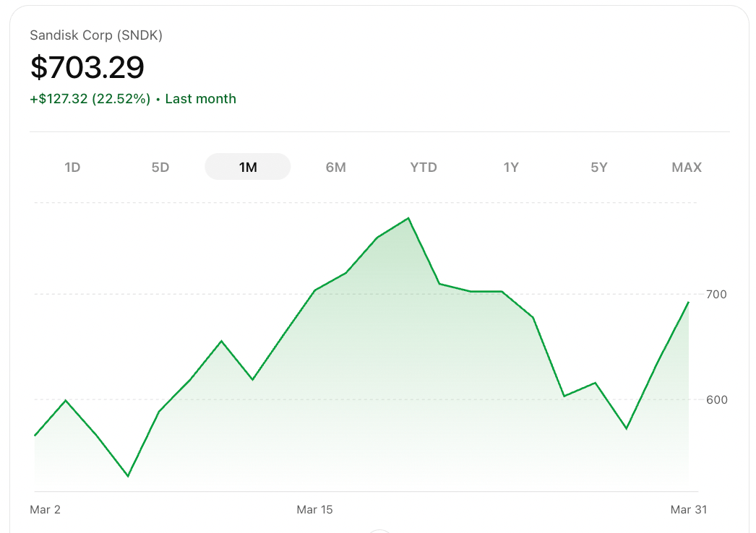This screenshot has width=756, height=533.
Task: Click the Sandisk Corp (SNDK) title
Action: point(96,35)
